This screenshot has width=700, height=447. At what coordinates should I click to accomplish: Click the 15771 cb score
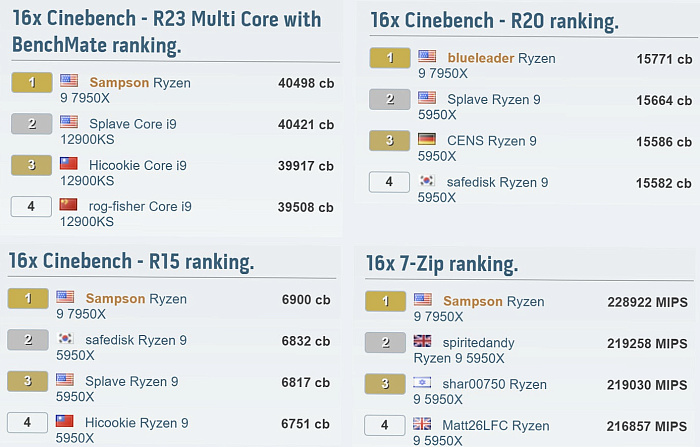664,59
